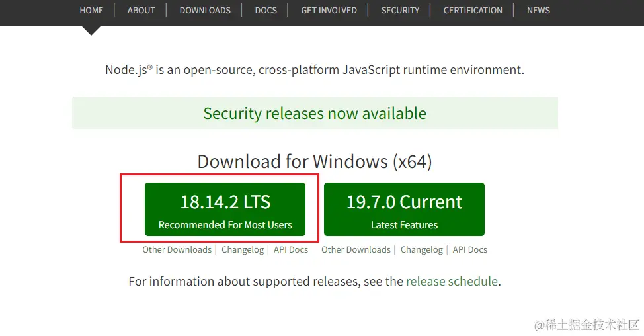The image size is (644, 336).
Task: Open API Docs for Current release
Action: pos(470,250)
